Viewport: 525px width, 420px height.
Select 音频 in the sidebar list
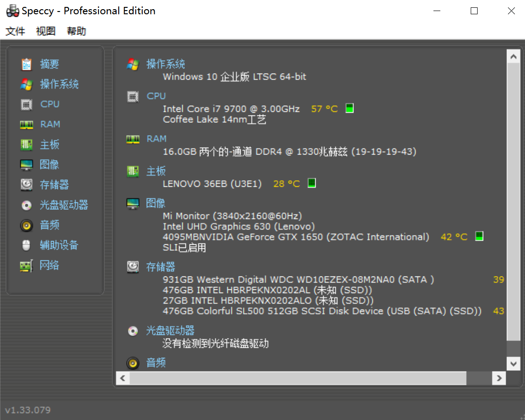point(50,225)
